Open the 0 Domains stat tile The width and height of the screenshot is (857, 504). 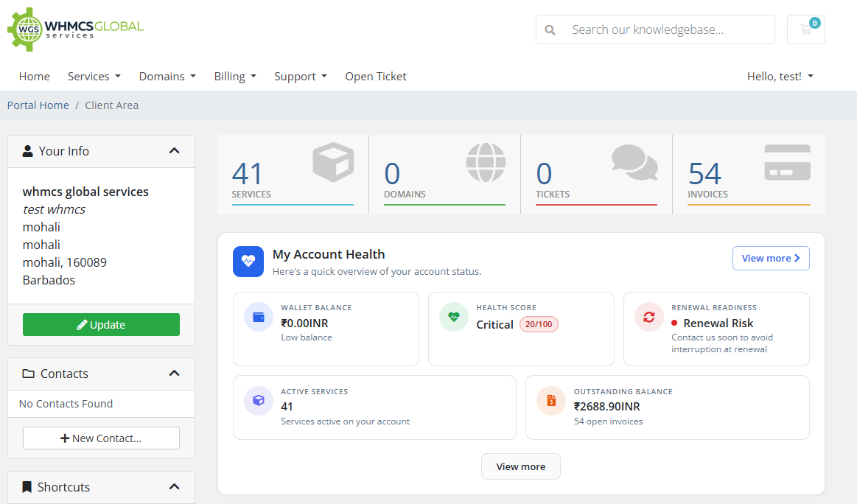pos(445,175)
